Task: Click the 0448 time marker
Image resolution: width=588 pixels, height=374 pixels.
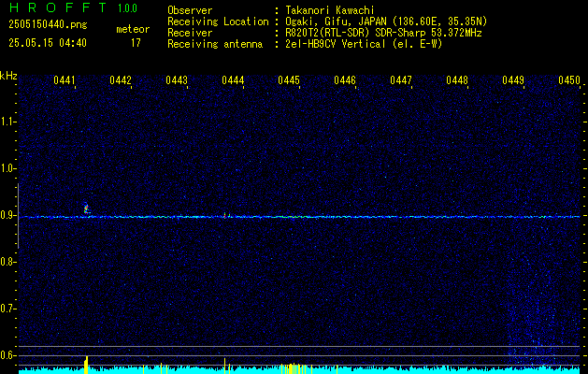Action: 457,80
